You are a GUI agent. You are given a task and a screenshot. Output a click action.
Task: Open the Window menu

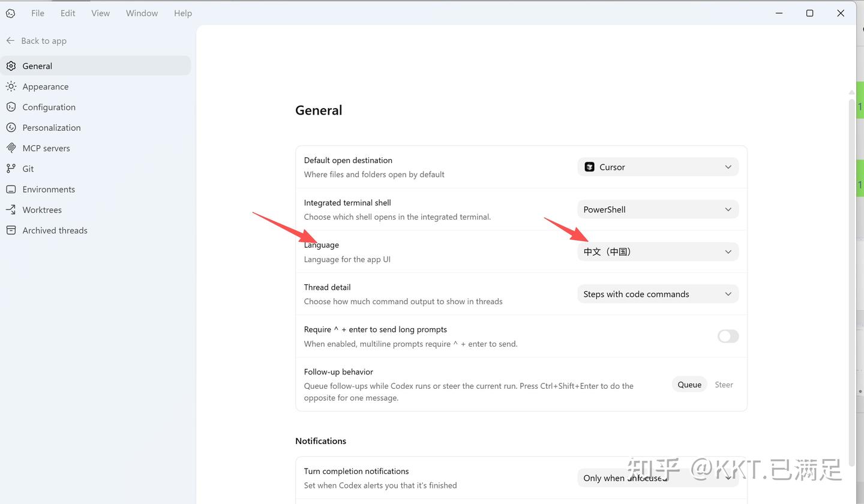pyautogui.click(x=142, y=13)
